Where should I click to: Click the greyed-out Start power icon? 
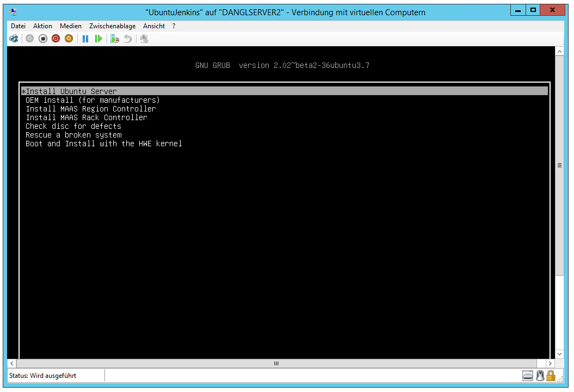(29, 39)
